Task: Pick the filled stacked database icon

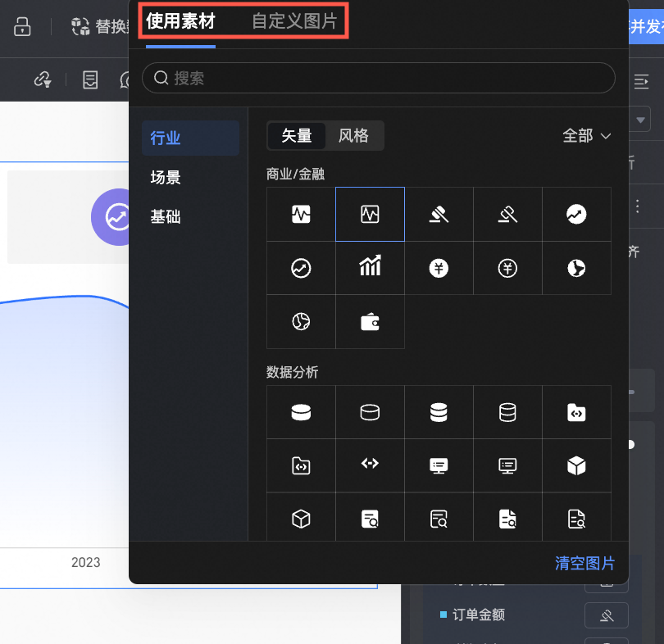Action: tap(439, 413)
